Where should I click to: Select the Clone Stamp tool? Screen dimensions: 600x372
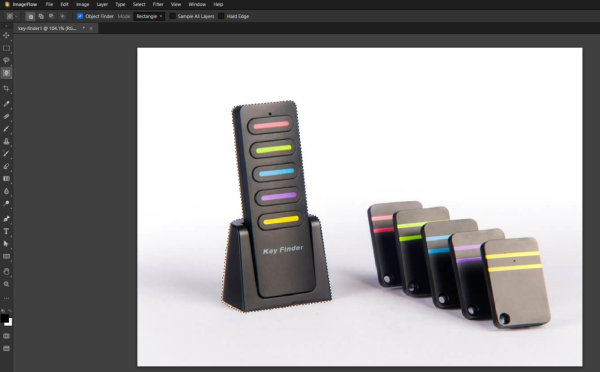click(x=6, y=141)
